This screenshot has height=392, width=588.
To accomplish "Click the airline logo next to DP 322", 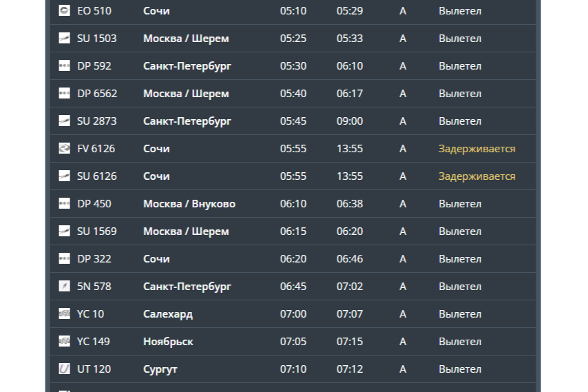I will tap(65, 259).
